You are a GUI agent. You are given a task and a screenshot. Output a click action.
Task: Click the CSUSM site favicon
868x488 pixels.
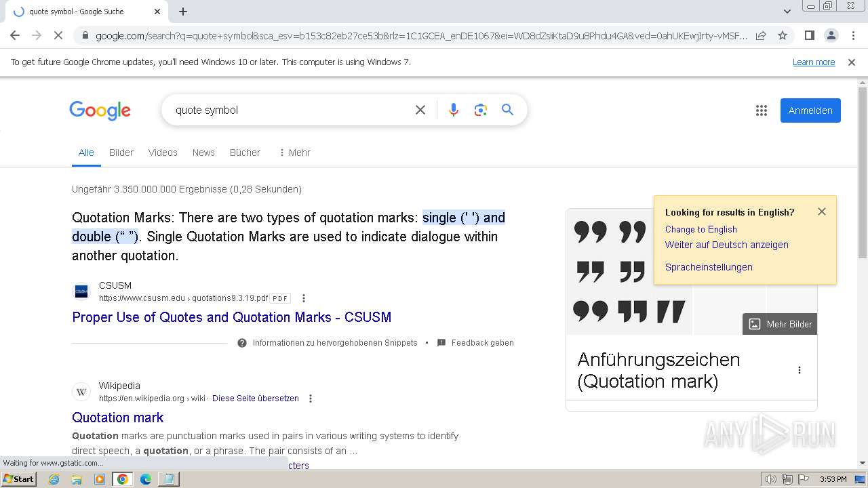(81, 291)
